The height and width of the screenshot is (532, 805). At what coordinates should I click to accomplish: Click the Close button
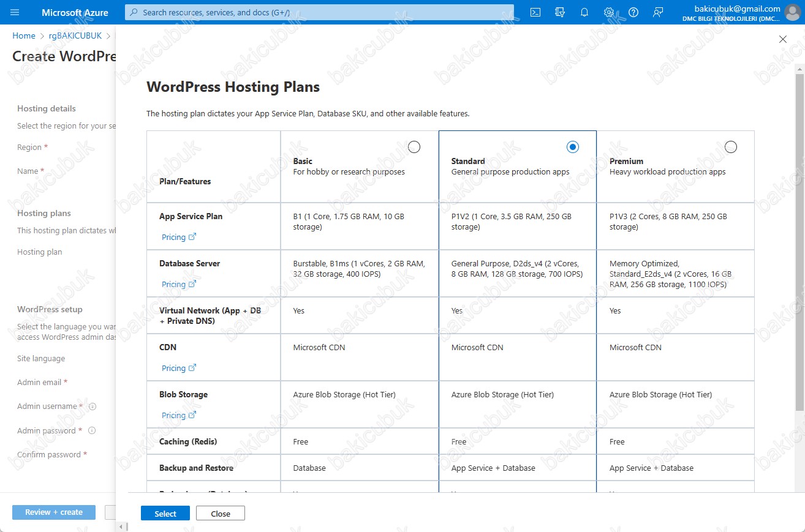coord(221,513)
